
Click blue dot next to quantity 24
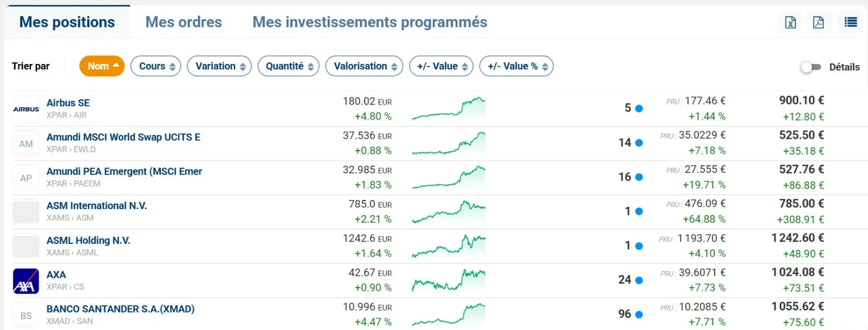[x=639, y=280]
